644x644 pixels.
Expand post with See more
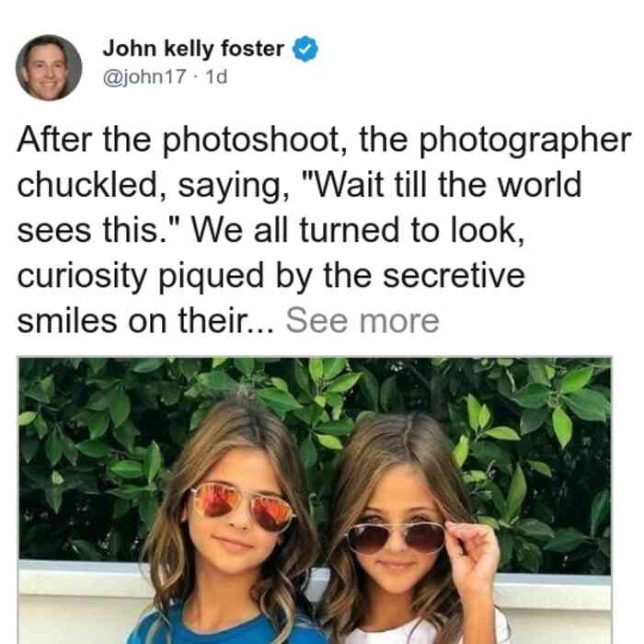pos(362,321)
